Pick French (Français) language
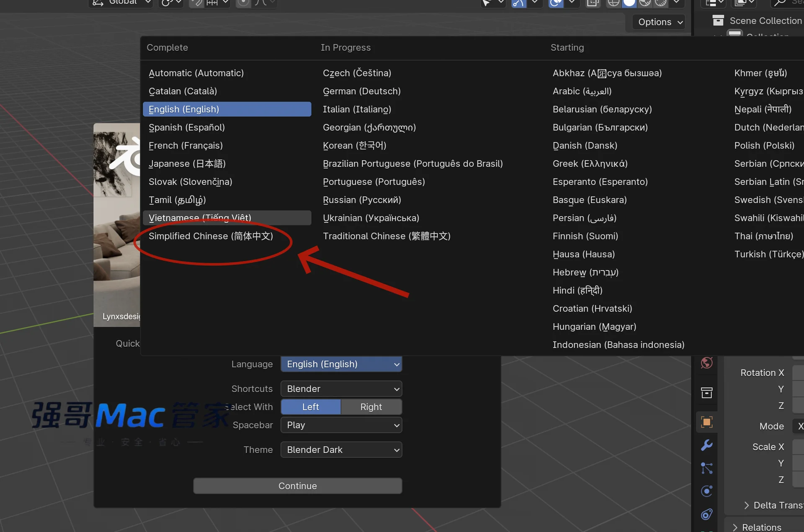This screenshot has width=804, height=532. click(186, 146)
